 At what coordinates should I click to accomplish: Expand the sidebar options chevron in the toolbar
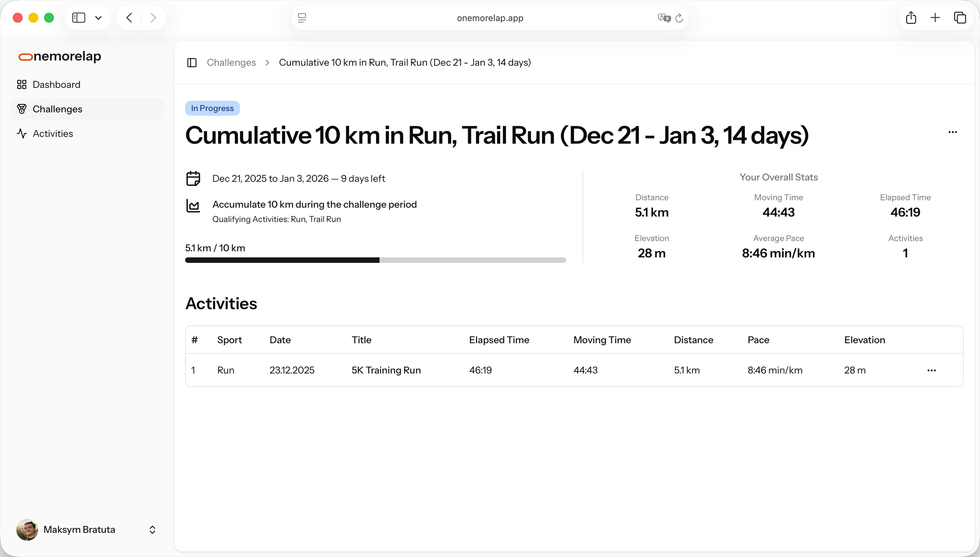click(99, 18)
